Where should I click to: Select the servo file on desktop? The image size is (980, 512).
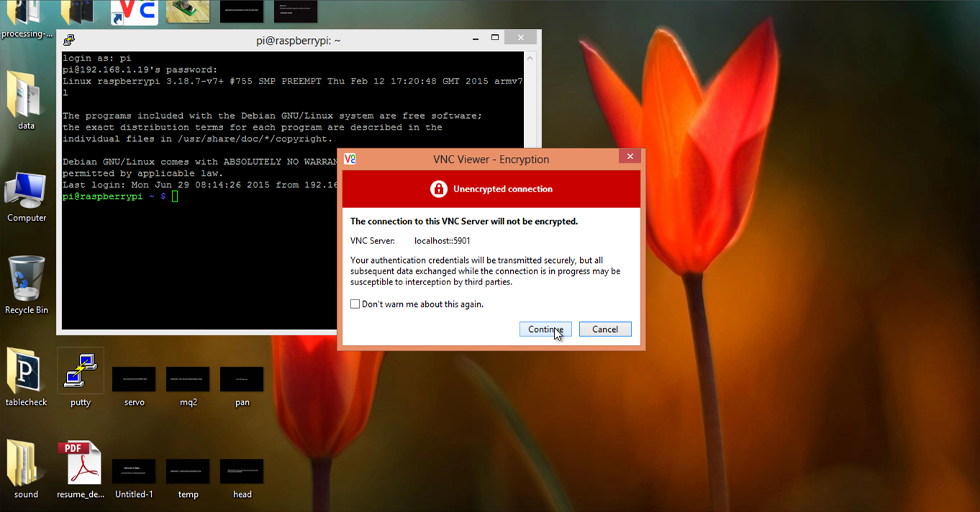coord(135,387)
